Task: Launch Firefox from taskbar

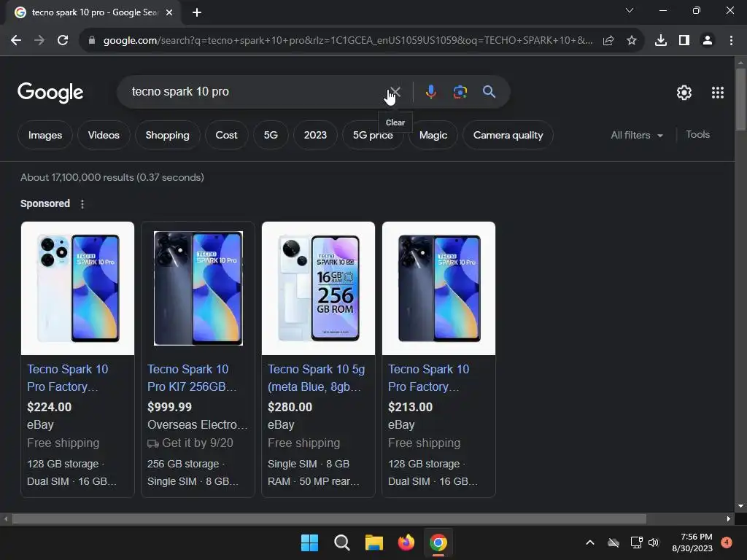Action: pos(406,542)
